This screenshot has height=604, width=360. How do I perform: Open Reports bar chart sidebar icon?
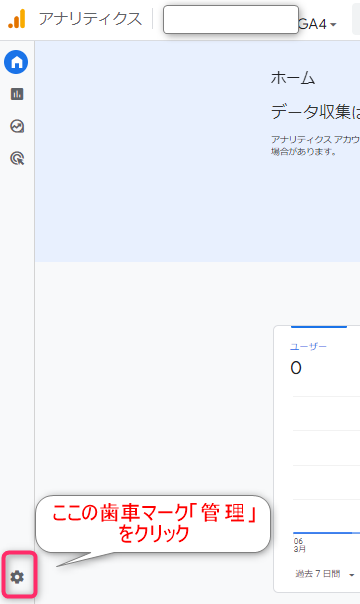(17, 94)
